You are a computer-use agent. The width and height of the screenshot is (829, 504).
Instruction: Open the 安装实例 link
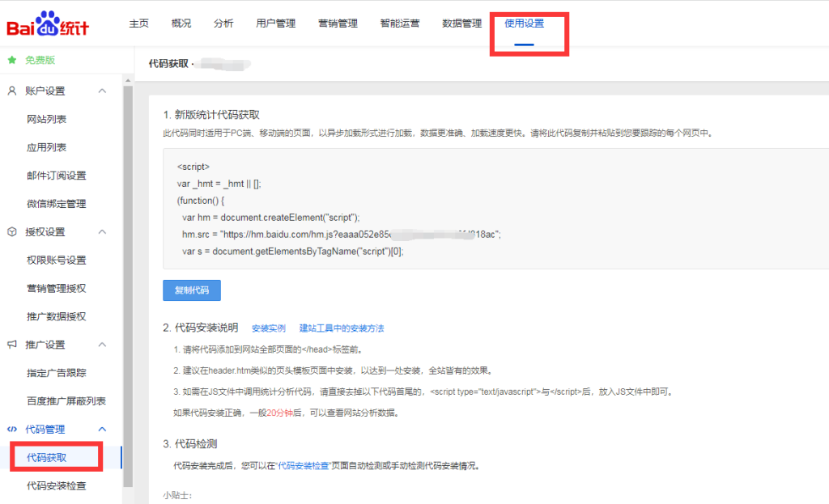[x=268, y=328]
